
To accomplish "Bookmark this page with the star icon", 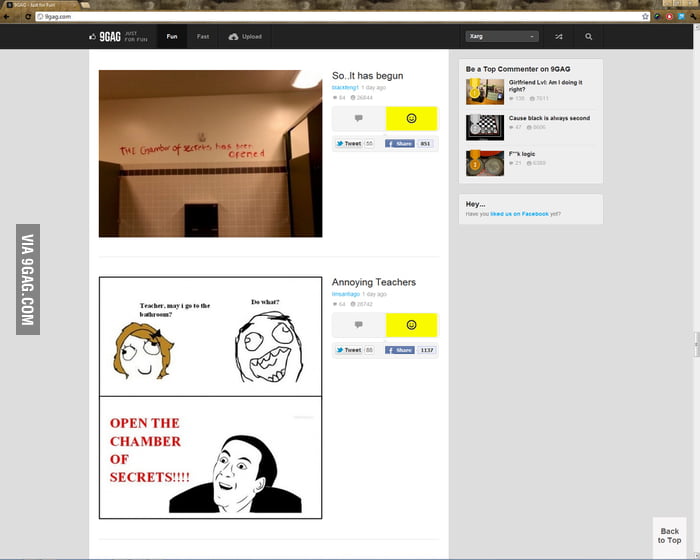I will click(645, 17).
